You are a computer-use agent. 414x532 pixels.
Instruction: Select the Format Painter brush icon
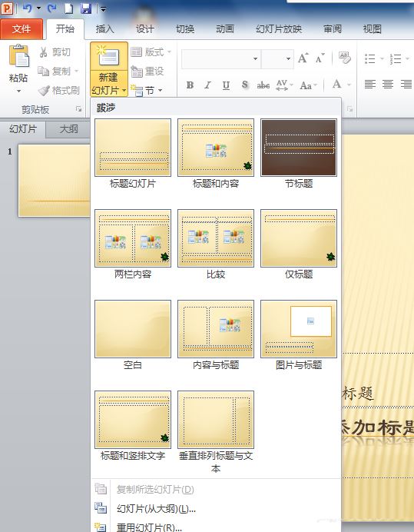point(44,91)
